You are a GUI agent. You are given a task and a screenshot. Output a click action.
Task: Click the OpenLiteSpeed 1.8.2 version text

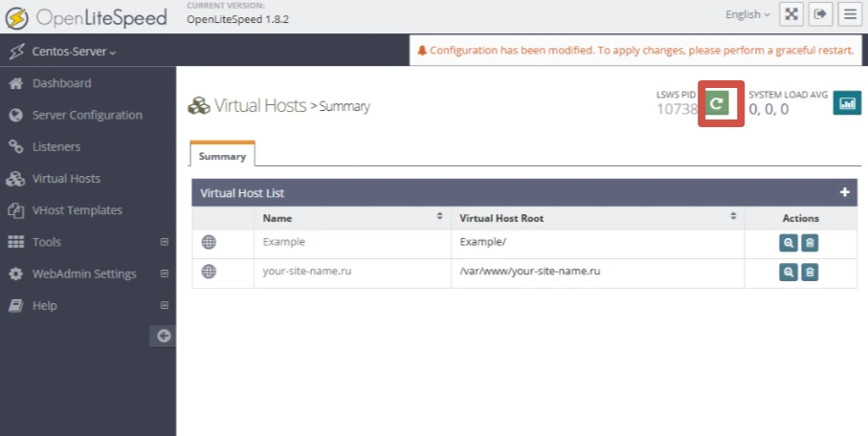pos(237,19)
